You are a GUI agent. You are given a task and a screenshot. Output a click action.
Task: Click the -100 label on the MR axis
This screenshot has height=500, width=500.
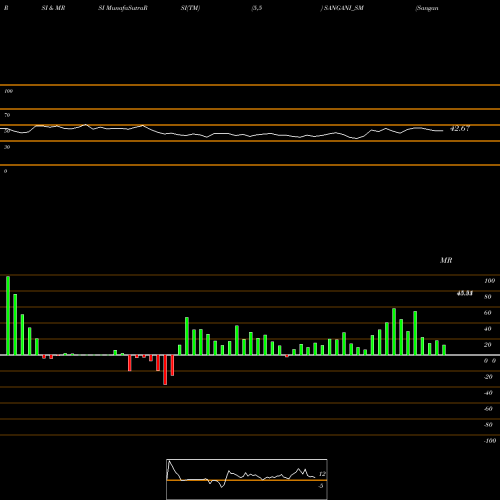coord(490,441)
